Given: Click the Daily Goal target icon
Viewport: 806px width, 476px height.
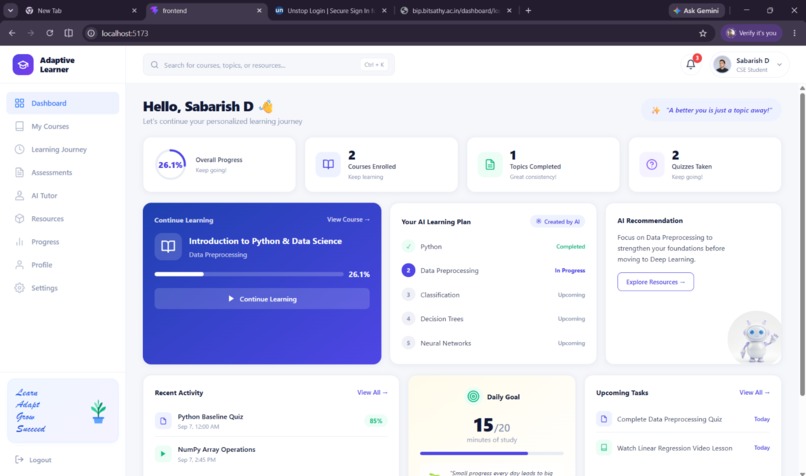Looking at the screenshot, I should (x=473, y=396).
